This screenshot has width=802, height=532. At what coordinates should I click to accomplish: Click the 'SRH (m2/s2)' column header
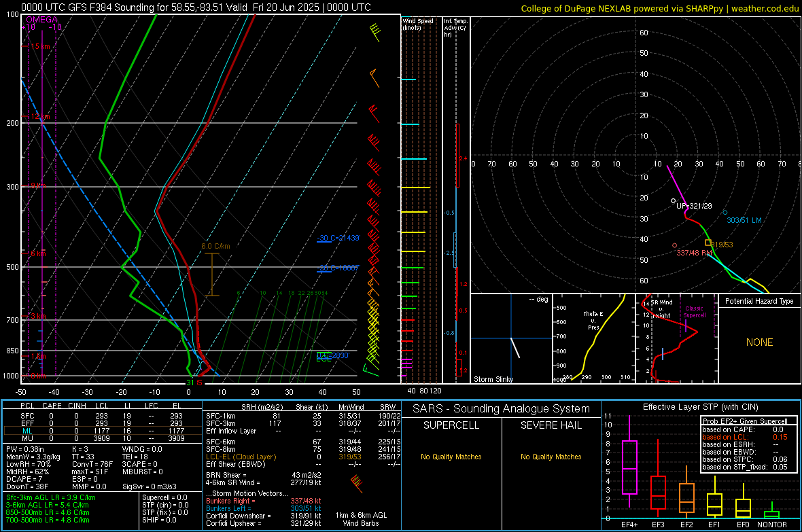point(262,407)
